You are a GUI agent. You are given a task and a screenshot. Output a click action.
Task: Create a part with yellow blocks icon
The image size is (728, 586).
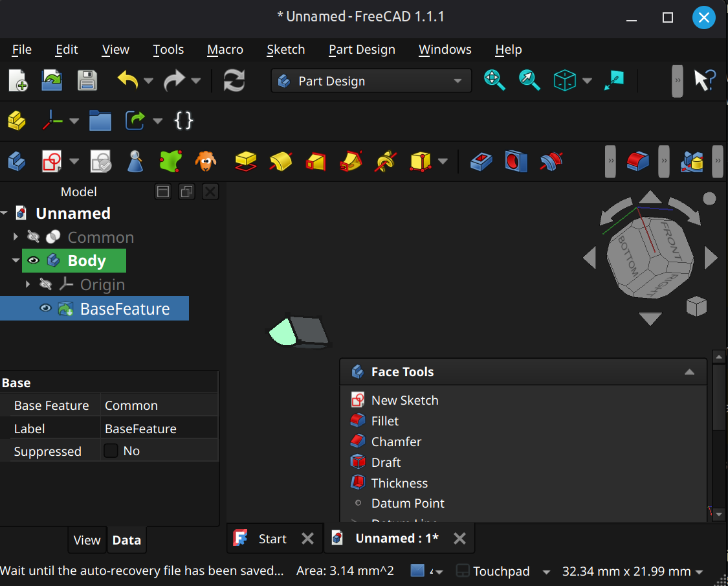(17, 121)
